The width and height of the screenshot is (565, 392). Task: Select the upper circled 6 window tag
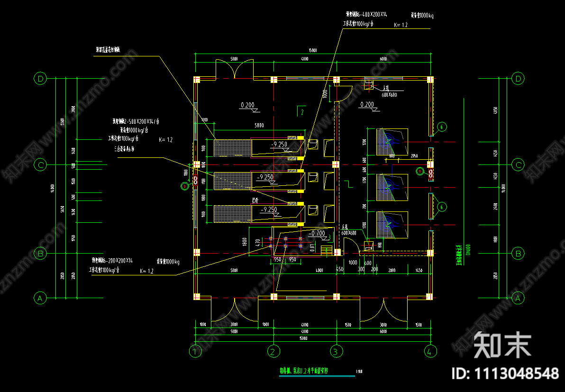pos(442,127)
